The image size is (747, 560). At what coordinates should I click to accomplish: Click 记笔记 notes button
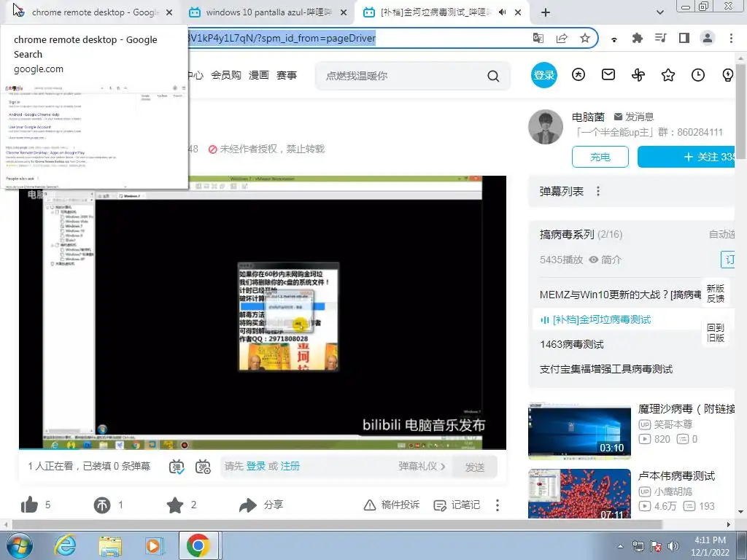[457, 505]
